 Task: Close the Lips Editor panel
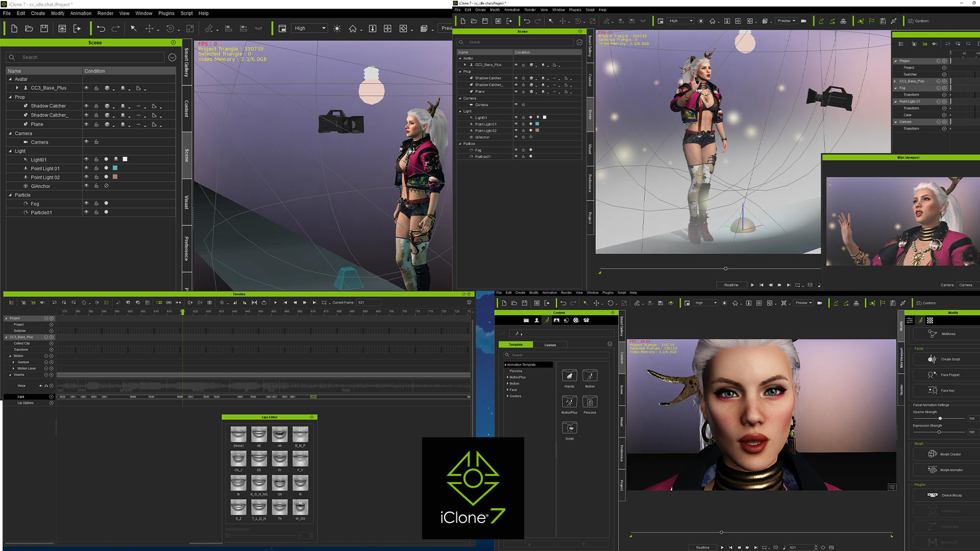(x=312, y=417)
